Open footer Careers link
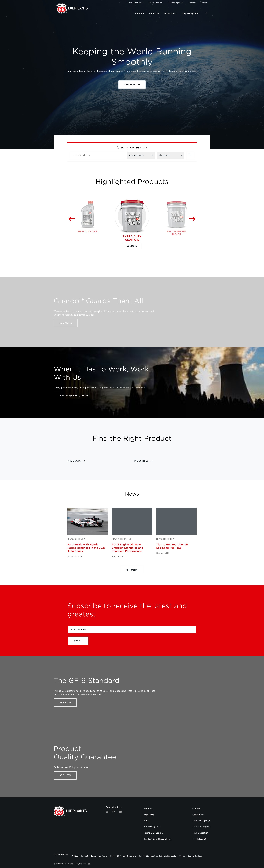The width and height of the screenshot is (264, 868). pos(196,809)
